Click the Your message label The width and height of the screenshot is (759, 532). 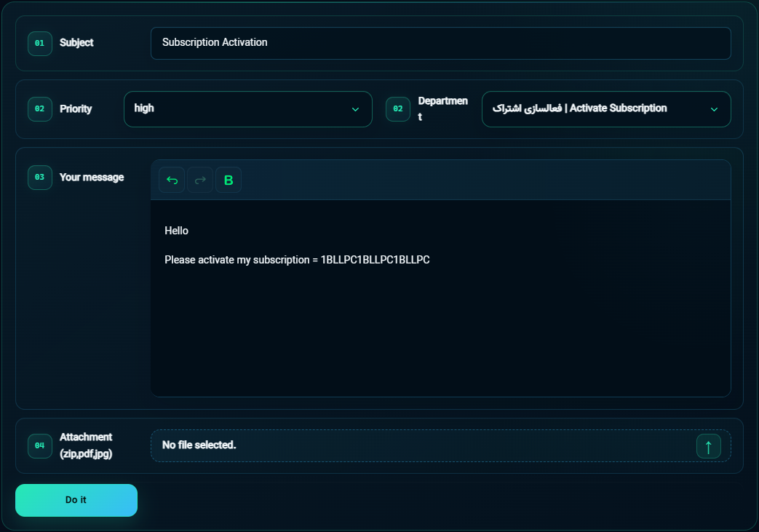[x=92, y=177]
